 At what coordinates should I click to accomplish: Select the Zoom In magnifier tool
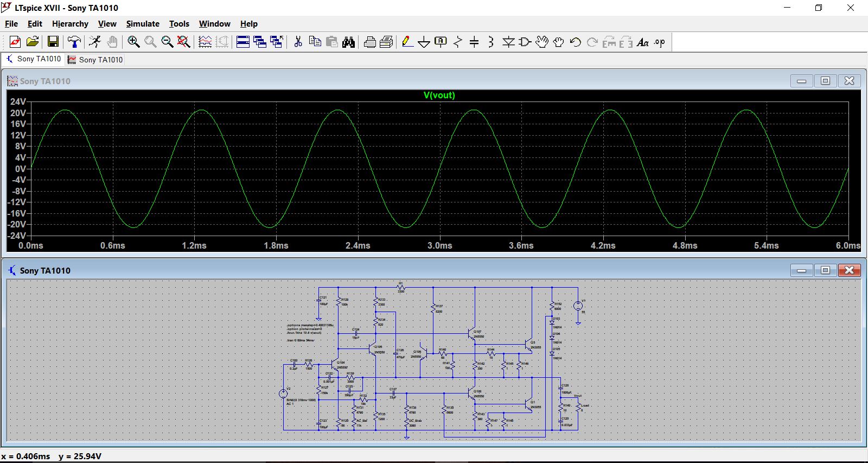click(133, 42)
